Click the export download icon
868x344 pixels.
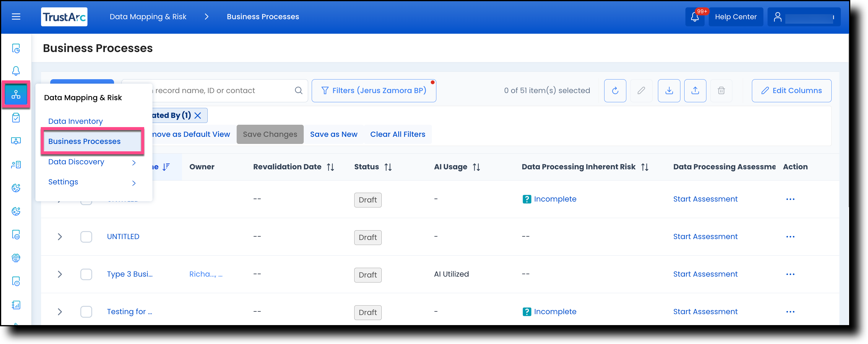669,91
